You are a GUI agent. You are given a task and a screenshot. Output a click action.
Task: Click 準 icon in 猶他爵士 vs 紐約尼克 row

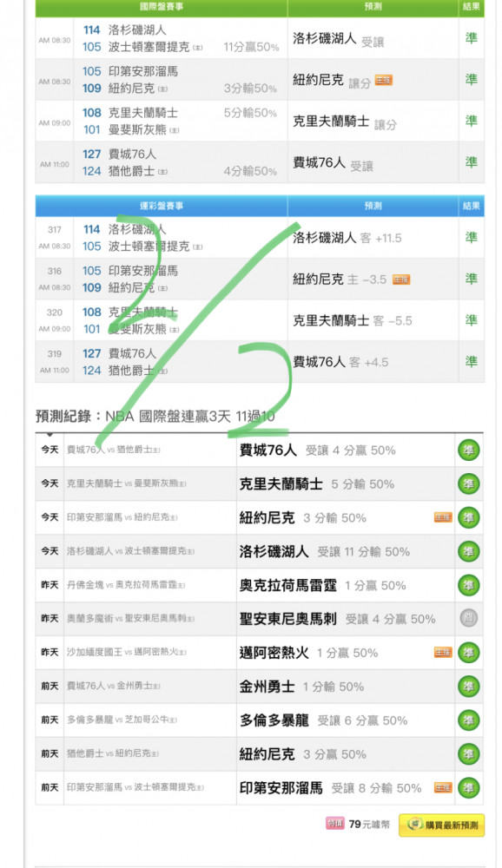pyautogui.click(x=468, y=754)
